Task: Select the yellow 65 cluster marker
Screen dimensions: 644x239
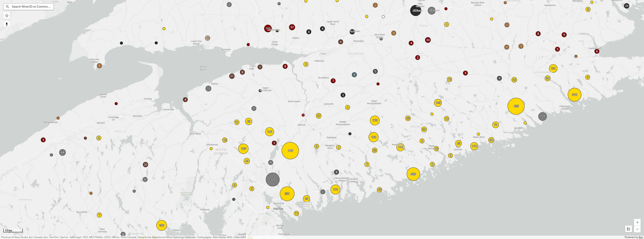Action: coord(459,143)
